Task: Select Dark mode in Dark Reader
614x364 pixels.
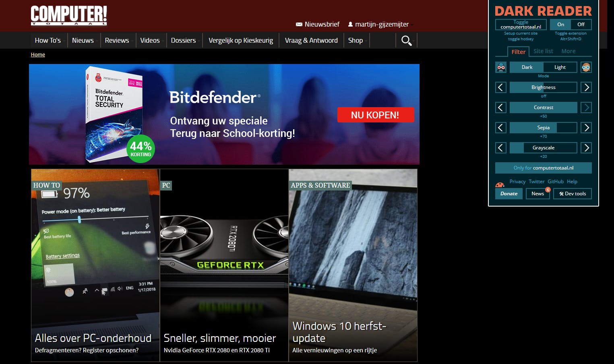Action: point(527,67)
